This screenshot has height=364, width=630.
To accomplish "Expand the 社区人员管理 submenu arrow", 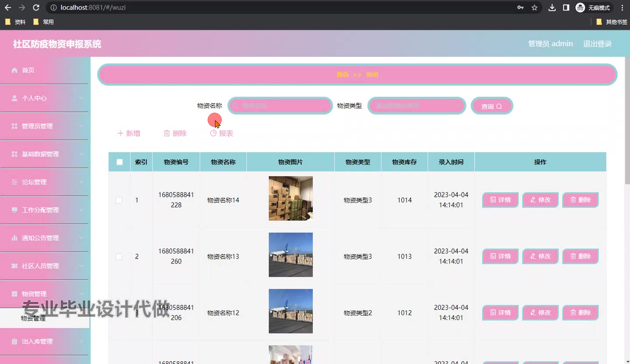I will click(x=81, y=266).
